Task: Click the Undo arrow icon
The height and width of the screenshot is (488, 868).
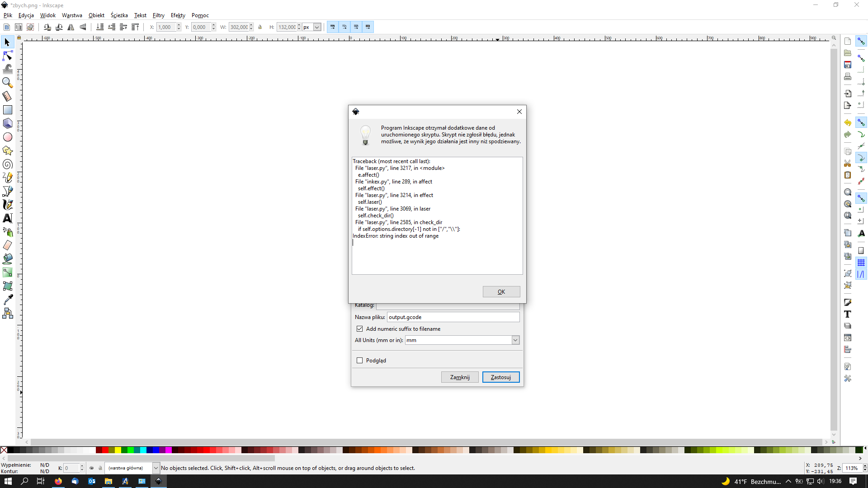Action: [x=848, y=123]
